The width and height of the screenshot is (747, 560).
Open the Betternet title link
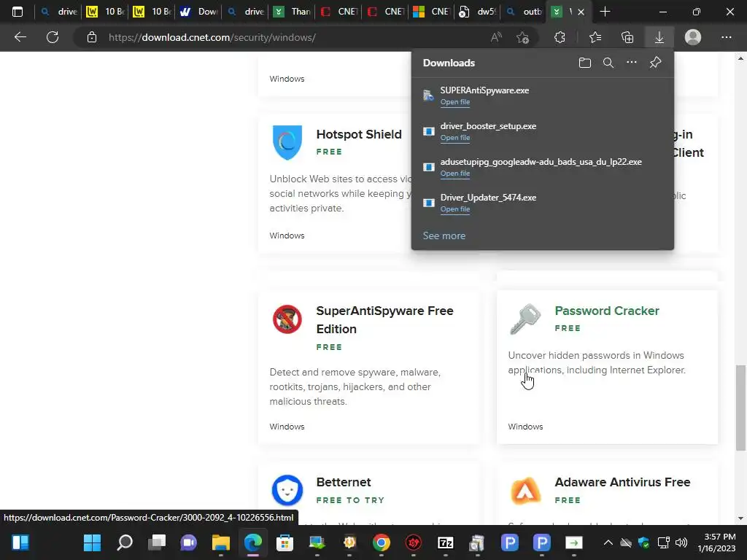coord(344,482)
